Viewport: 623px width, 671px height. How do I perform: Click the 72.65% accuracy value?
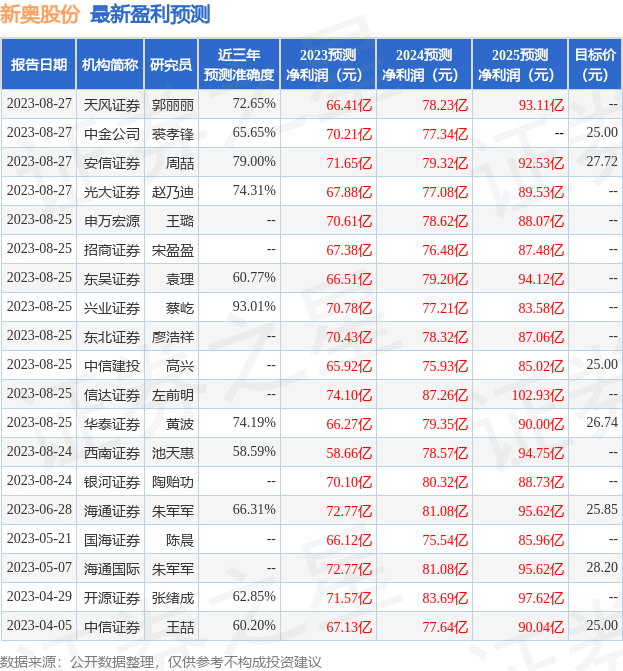[x=254, y=104]
